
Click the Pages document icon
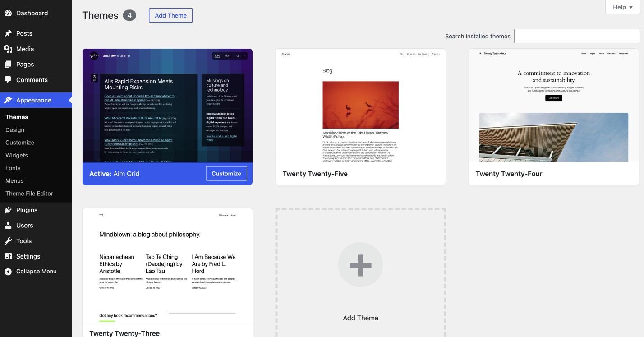pyautogui.click(x=8, y=65)
